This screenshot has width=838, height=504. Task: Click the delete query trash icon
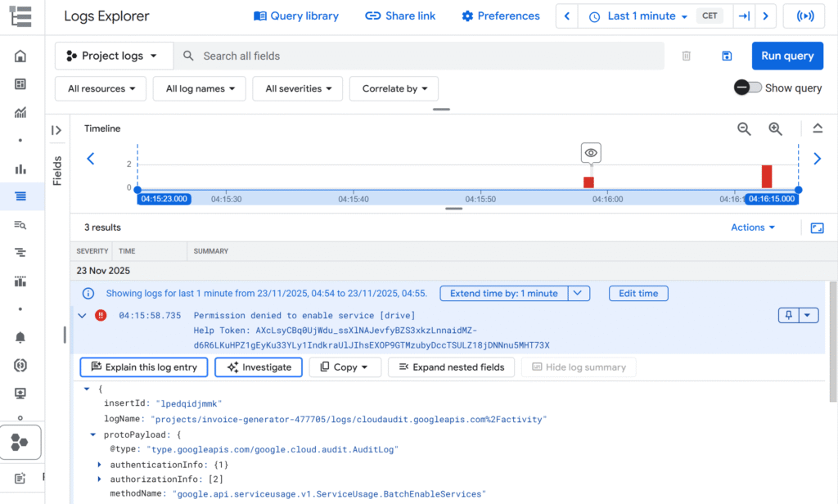(x=687, y=56)
